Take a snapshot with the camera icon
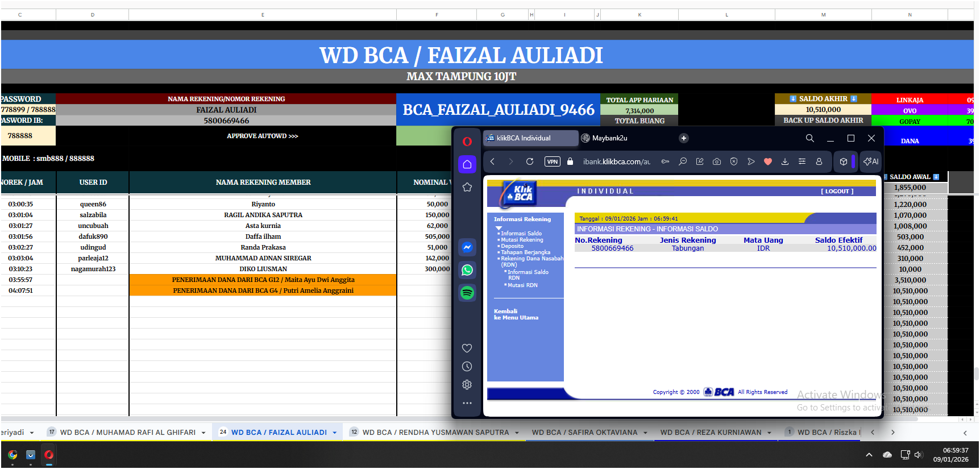Screen dimensions: 980x469 717,161
